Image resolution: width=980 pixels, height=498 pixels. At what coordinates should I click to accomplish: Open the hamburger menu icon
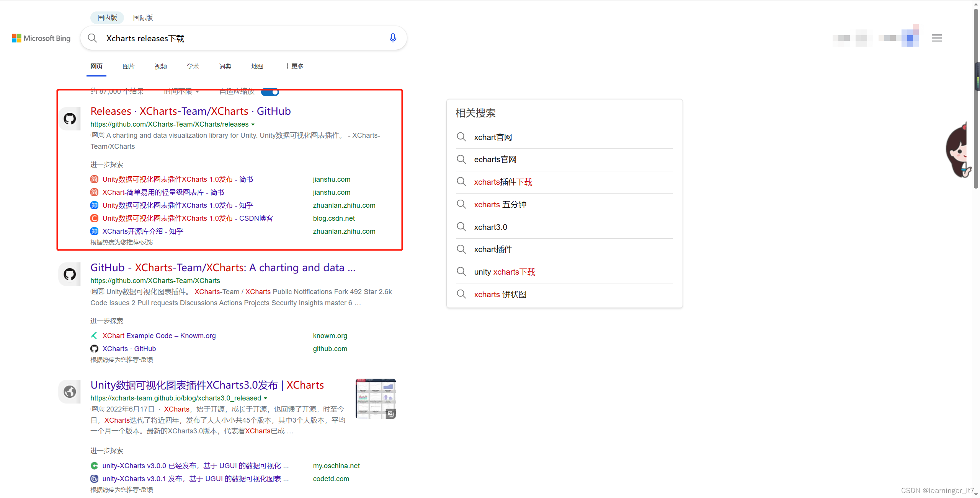coord(936,38)
